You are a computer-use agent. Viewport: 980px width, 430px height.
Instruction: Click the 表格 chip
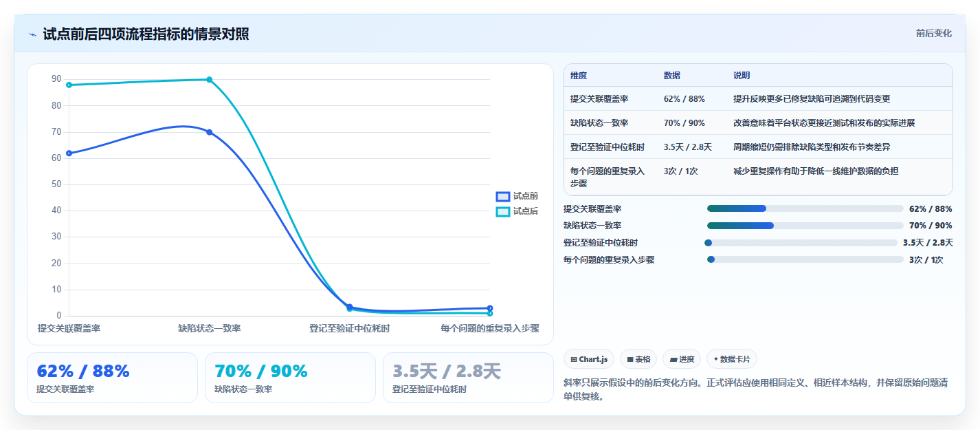click(638, 359)
